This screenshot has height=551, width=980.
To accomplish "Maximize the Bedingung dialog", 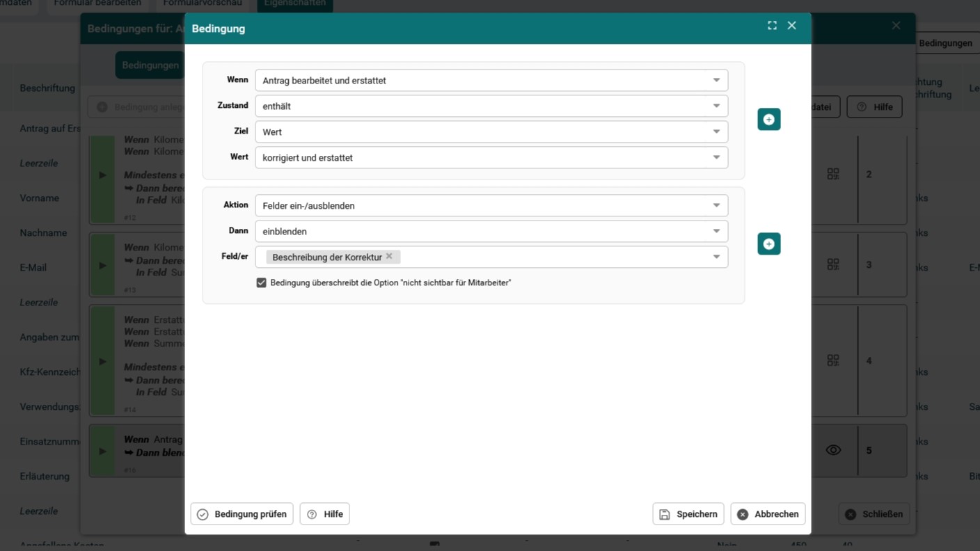I will pyautogui.click(x=772, y=26).
